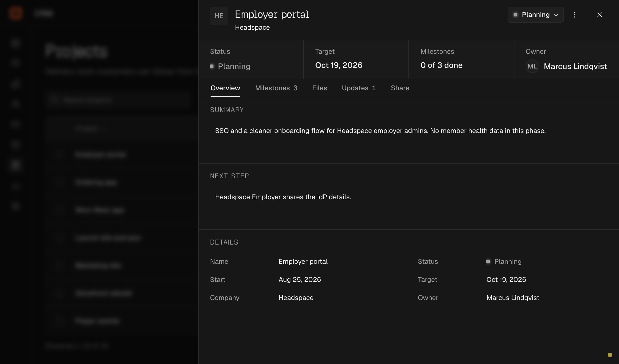Switch to the Overview tab
This screenshot has height=364, width=619.
pos(225,88)
